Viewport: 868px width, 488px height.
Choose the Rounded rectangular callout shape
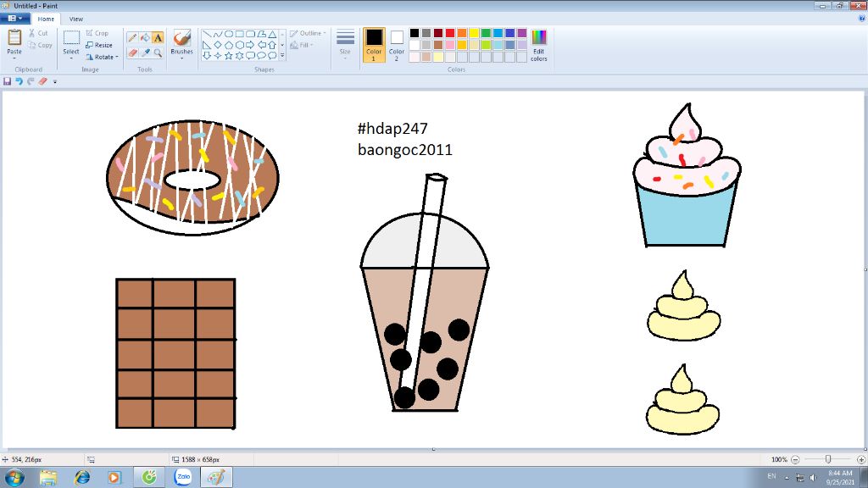250,55
